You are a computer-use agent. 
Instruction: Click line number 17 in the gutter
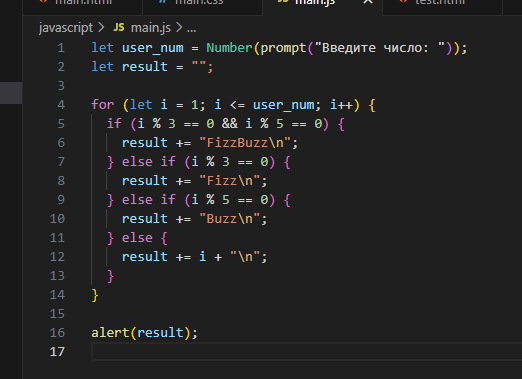(x=57, y=352)
